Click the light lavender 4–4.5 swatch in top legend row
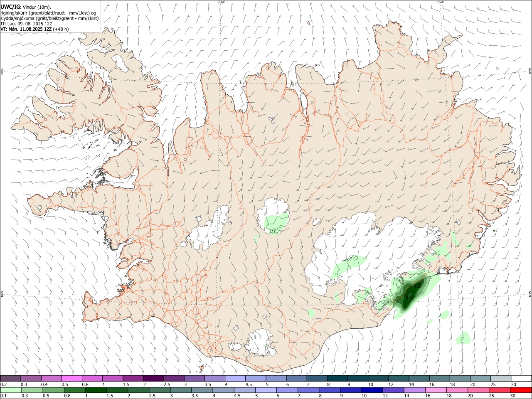 (x=236, y=378)
